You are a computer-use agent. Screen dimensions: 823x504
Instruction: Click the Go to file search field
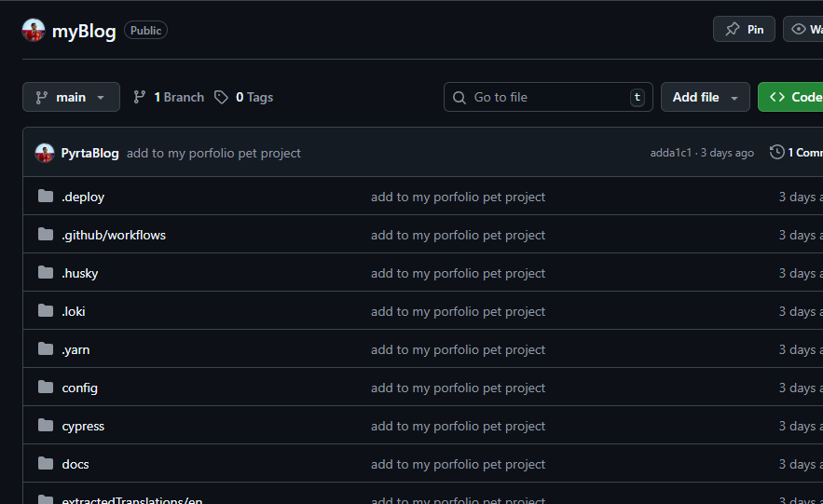click(548, 97)
